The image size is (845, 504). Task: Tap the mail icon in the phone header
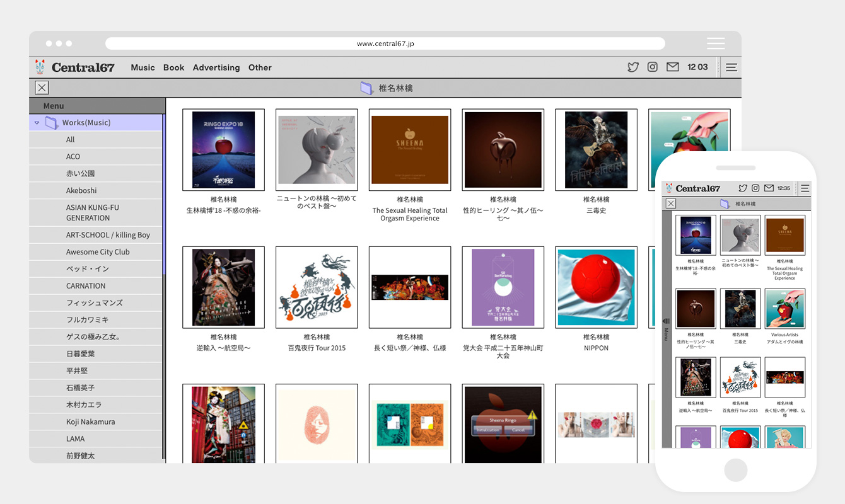coord(769,188)
